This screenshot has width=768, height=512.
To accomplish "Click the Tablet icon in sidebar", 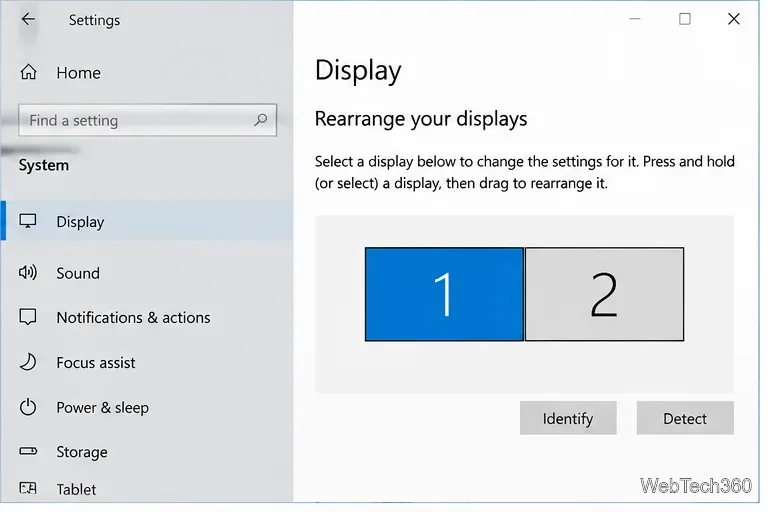I will tap(28, 488).
